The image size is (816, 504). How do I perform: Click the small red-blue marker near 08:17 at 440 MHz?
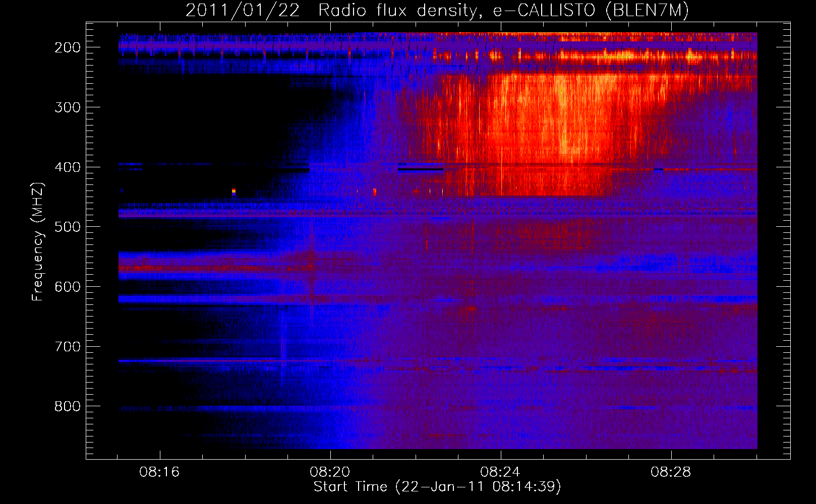click(234, 192)
